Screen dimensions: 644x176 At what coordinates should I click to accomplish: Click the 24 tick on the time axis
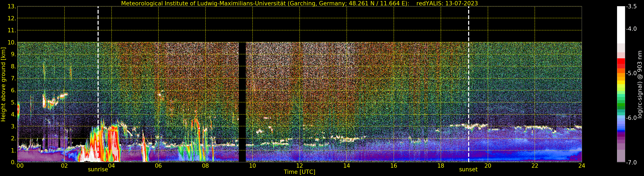click(x=582, y=166)
